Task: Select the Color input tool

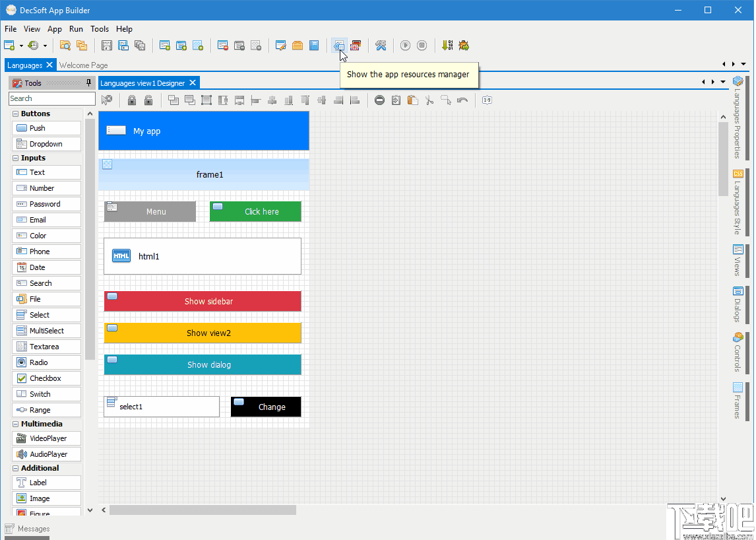Action: pyautogui.click(x=46, y=236)
